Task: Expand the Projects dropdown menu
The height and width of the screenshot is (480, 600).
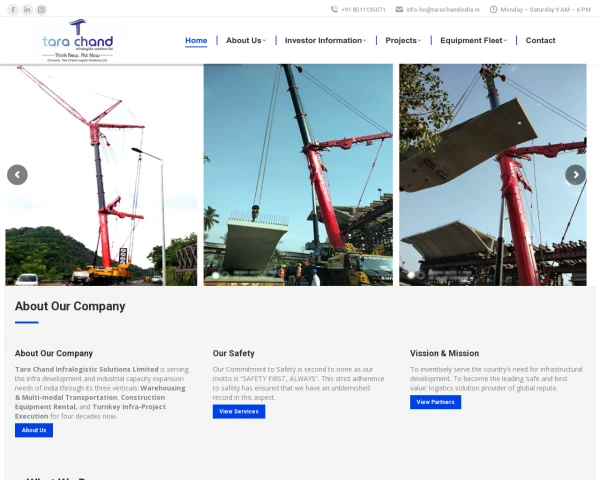Action: click(403, 41)
